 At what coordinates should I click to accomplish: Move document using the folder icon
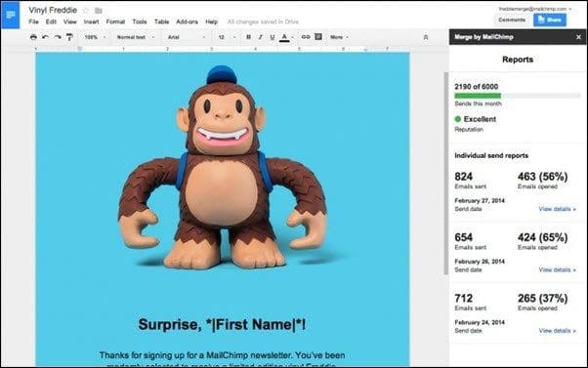(x=99, y=11)
